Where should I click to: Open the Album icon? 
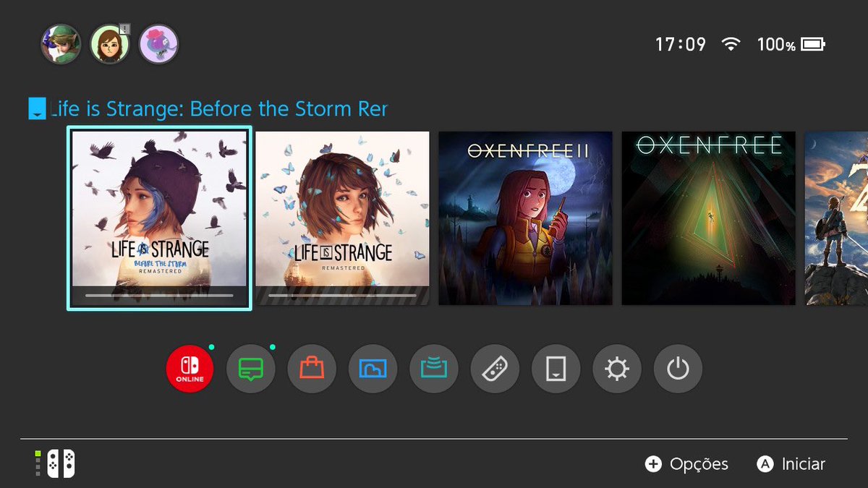pos(373,369)
